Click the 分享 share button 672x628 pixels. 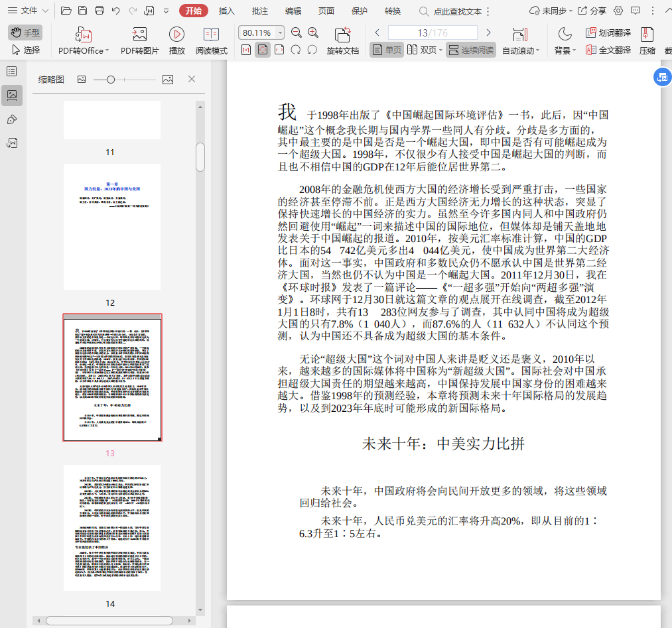[592, 11]
